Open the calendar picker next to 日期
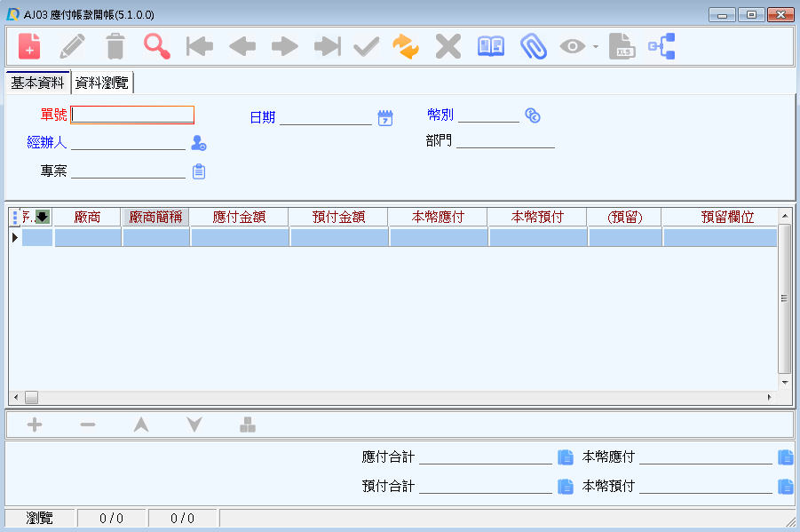The image size is (800, 532). (385, 118)
